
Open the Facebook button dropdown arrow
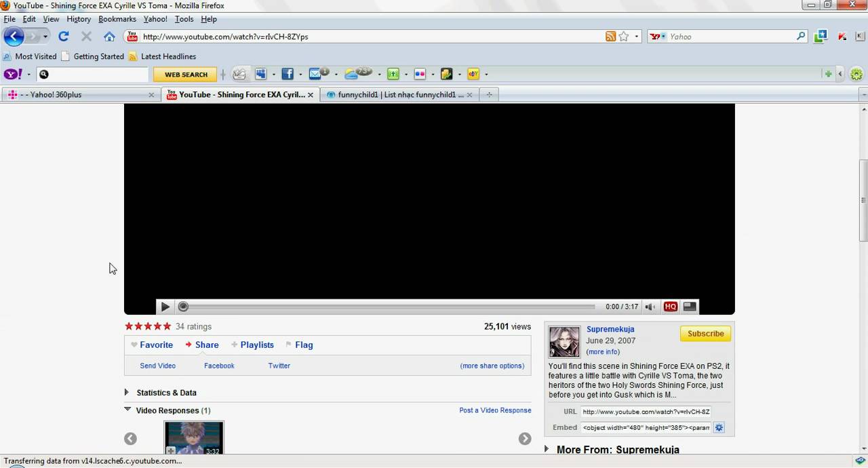[x=300, y=75]
